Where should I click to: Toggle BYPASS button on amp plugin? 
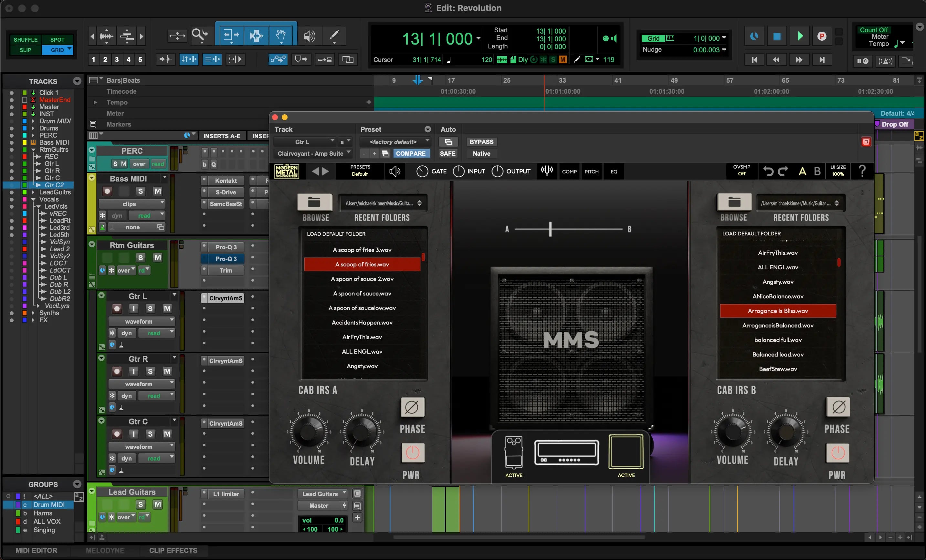pyautogui.click(x=481, y=141)
